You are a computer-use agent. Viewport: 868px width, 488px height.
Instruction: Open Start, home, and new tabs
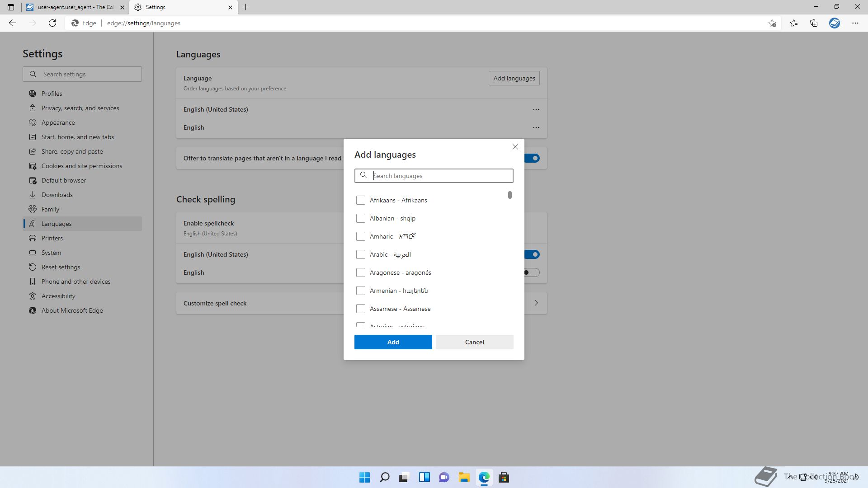pyautogui.click(x=82, y=137)
